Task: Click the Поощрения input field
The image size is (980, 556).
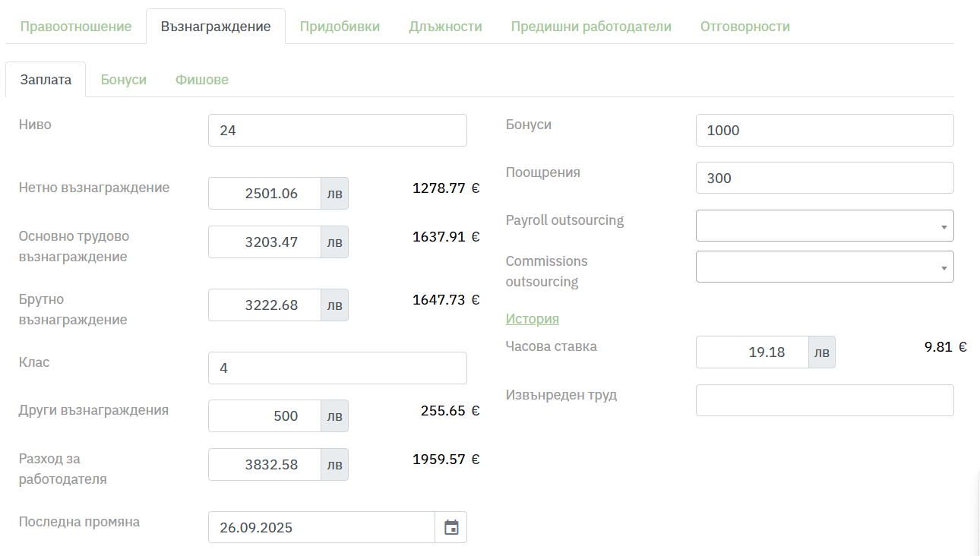Action: coord(824,178)
